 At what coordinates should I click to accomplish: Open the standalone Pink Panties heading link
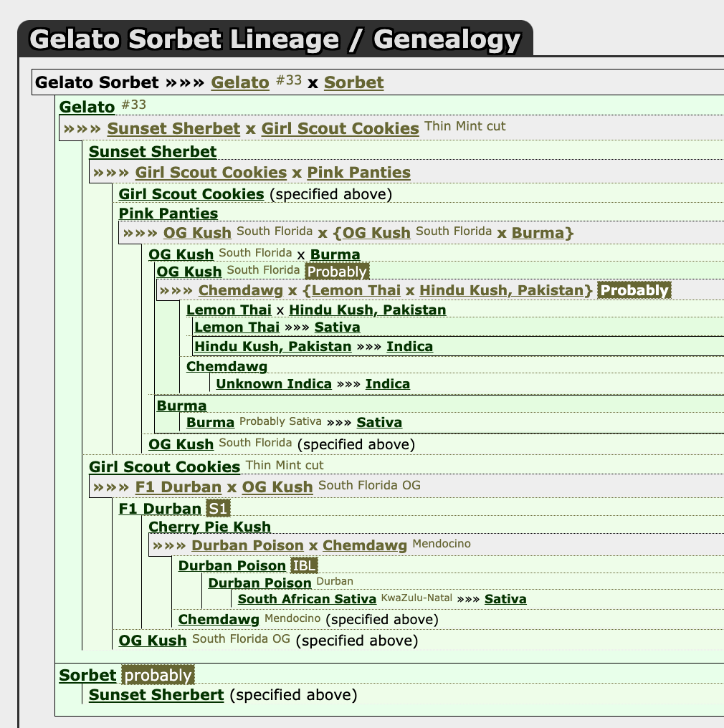(x=168, y=213)
